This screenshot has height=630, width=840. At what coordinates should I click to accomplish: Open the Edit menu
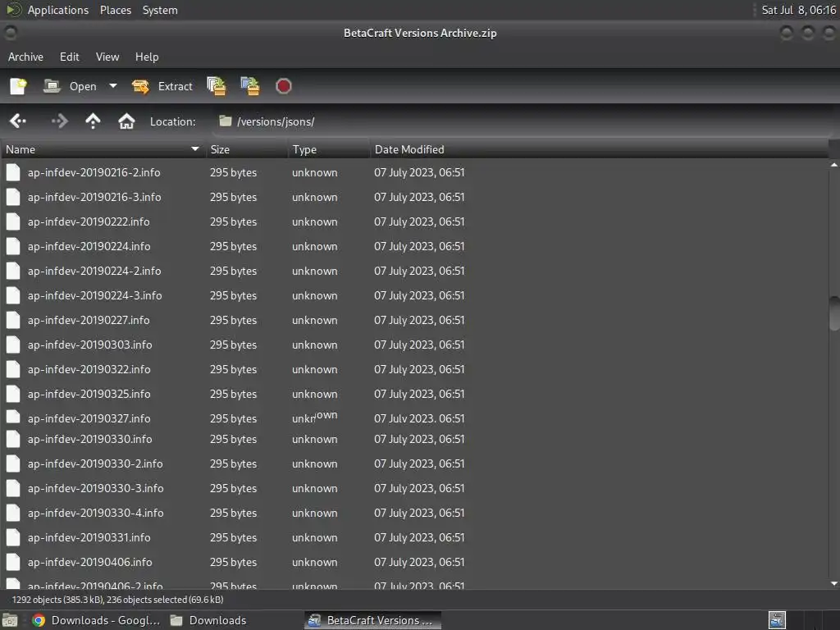click(x=69, y=57)
